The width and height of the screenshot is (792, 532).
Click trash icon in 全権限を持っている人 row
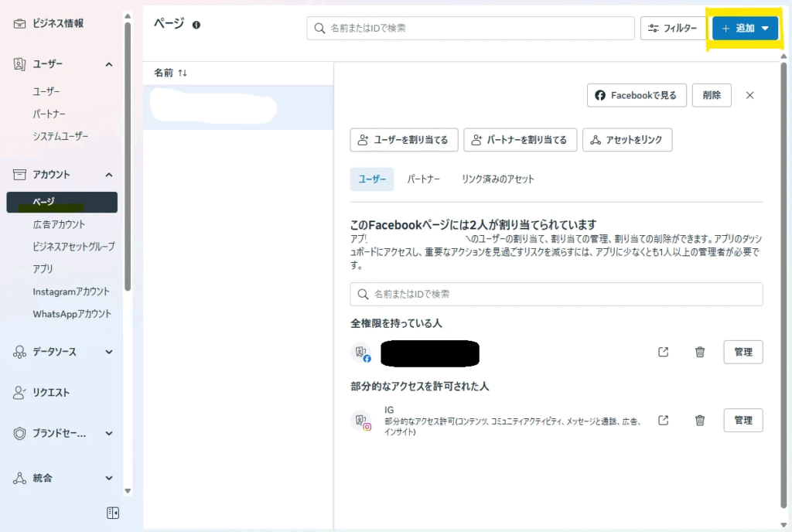click(700, 352)
